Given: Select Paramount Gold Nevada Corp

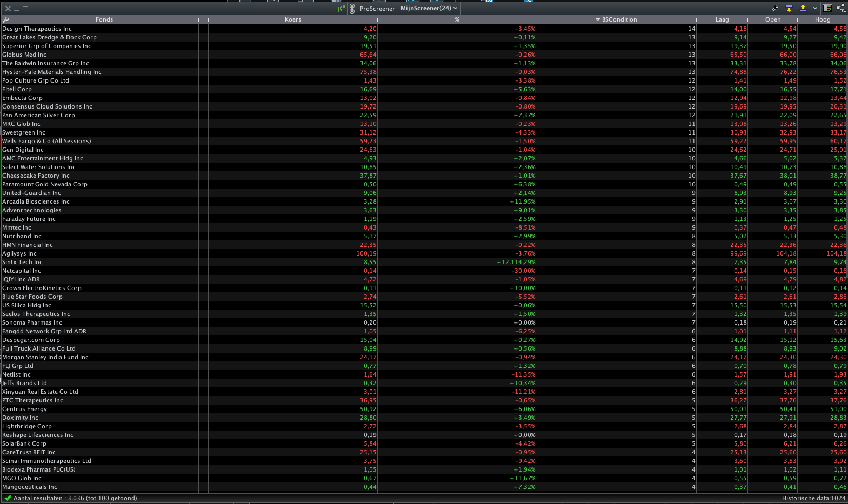Looking at the screenshot, I should (x=424, y=184).
